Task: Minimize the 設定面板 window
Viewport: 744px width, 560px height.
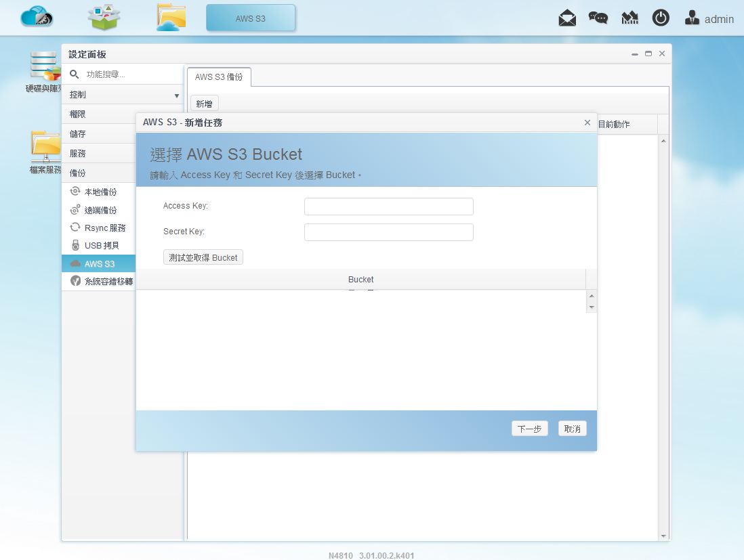Action: pos(635,54)
